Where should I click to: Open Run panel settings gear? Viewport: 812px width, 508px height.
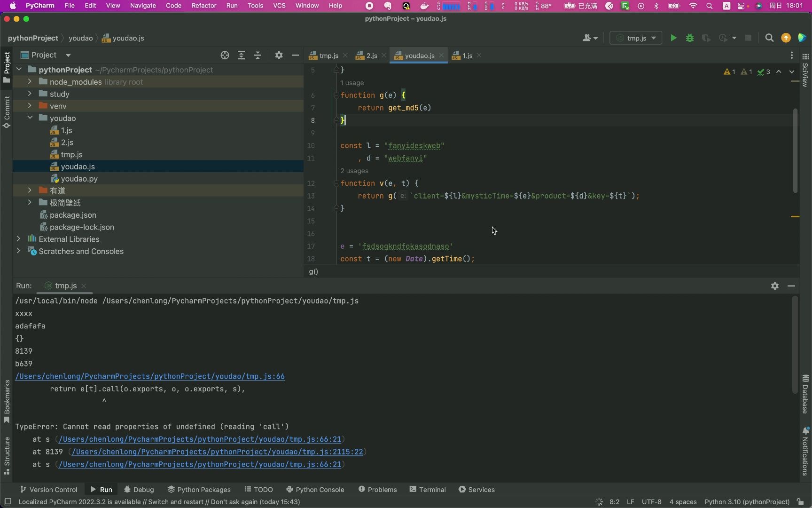[x=775, y=286]
